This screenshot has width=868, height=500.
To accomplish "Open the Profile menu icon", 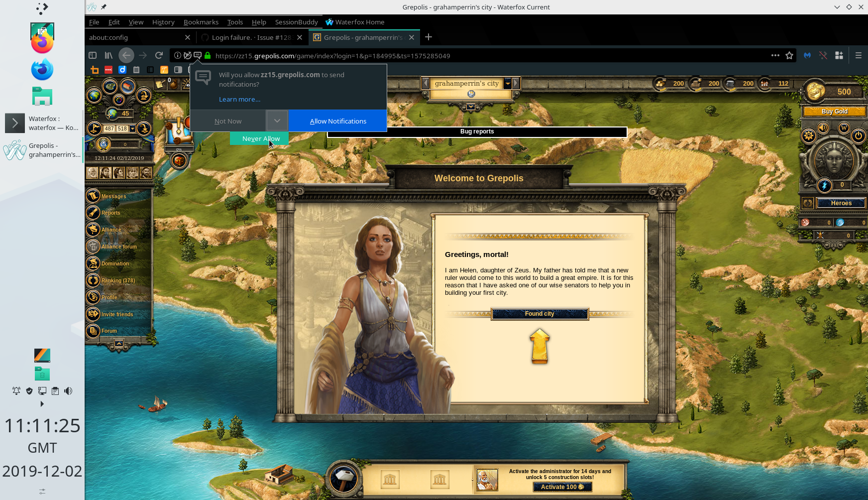I will click(93, 297).
